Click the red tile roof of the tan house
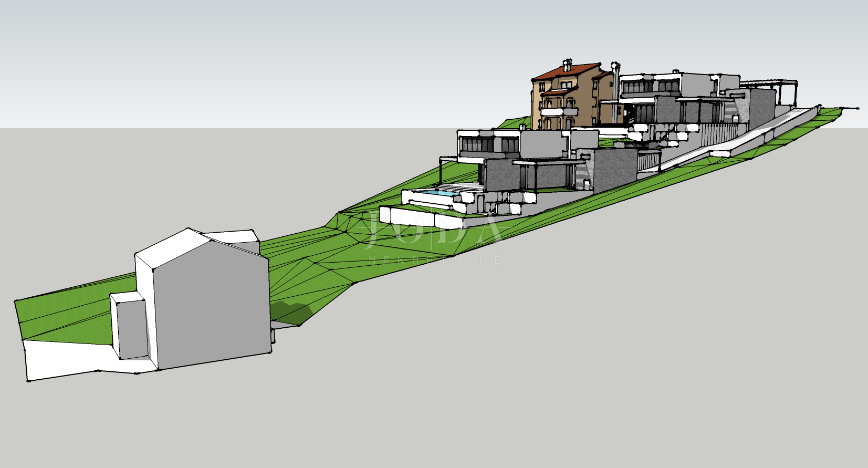Viewport: 868px width, 468px height. point(567,72)
